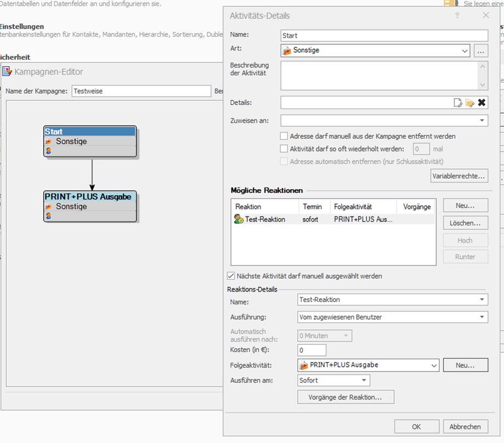Uncheck 'Nächste Aktivität darf manuell ausgewählt werden'
Viewport: 504px width, 443px height.
(231, 276)
